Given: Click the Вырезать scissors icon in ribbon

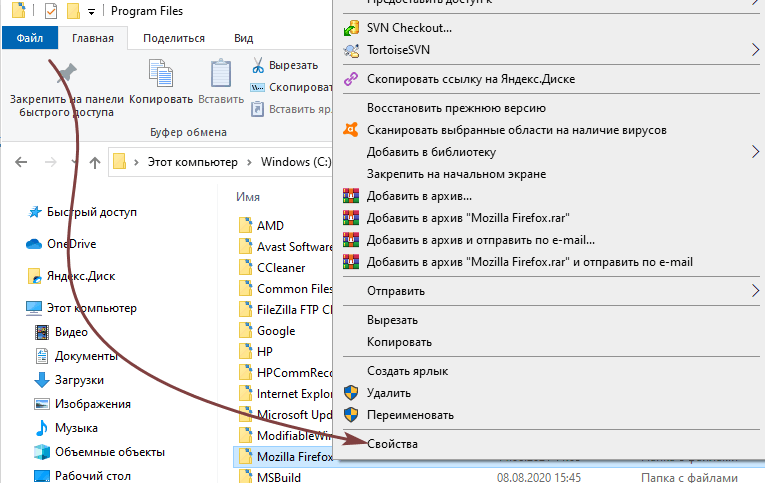Looking at the screenshot, I should pos(258,65).
